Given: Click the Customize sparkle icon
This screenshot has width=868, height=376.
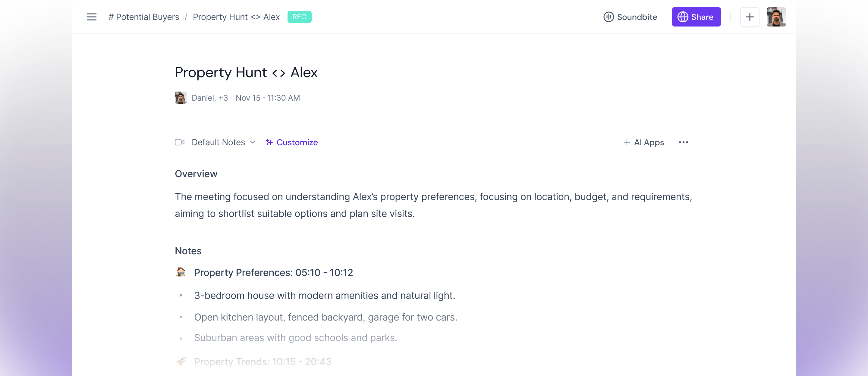Looking at the screenshot, I should coord(269,142).
